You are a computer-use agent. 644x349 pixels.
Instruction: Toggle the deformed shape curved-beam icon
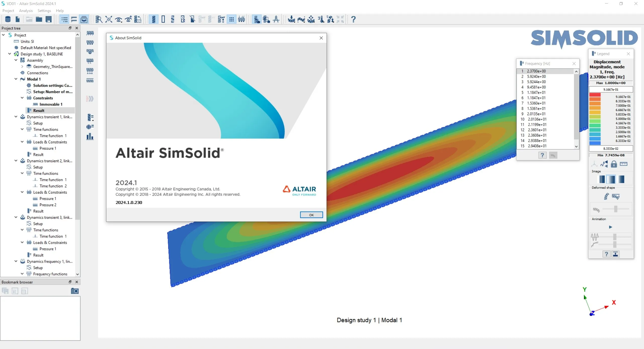[607, 196]
